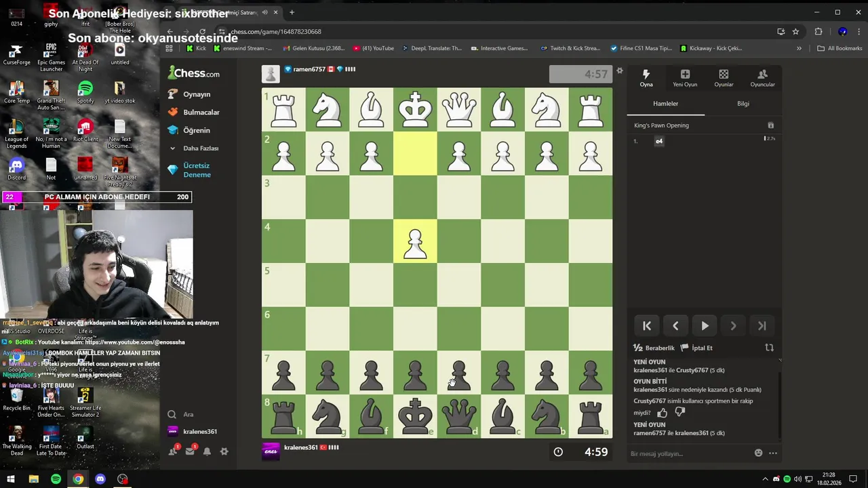
Task: Step back one move
Action: [675, 326]
